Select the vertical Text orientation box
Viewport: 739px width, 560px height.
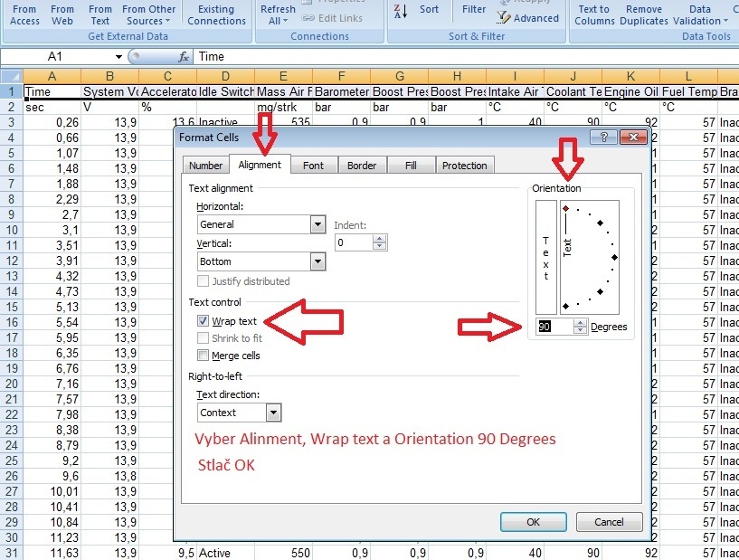click(x=546, y=256)
